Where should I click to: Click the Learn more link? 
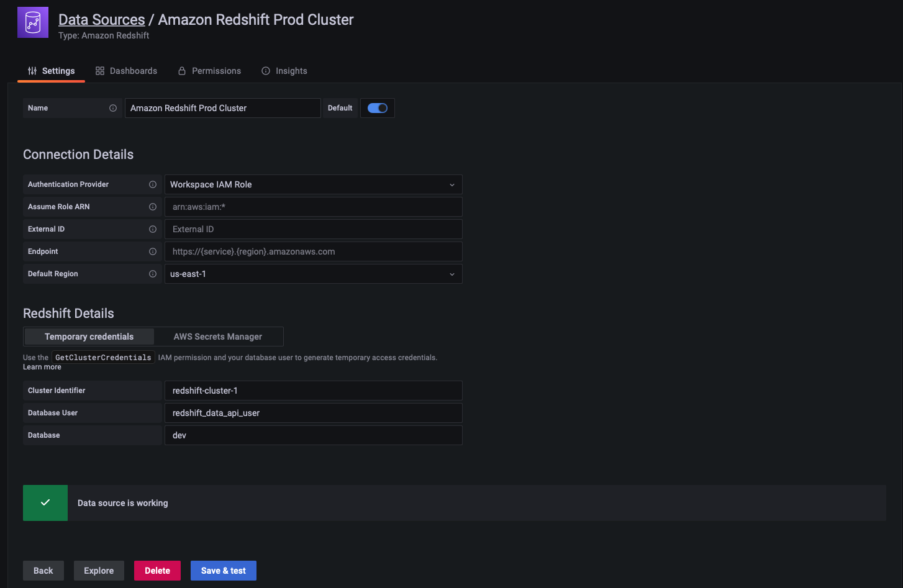(x=42, y=367)
